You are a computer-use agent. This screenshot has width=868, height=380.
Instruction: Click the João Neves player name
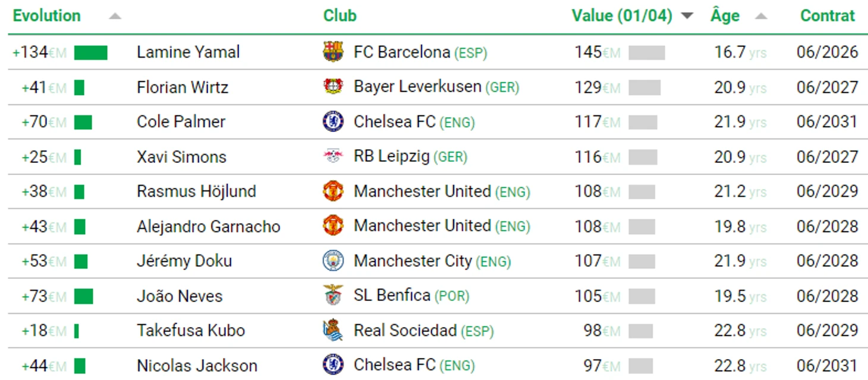pyautogui.click(x=180, y=296)
